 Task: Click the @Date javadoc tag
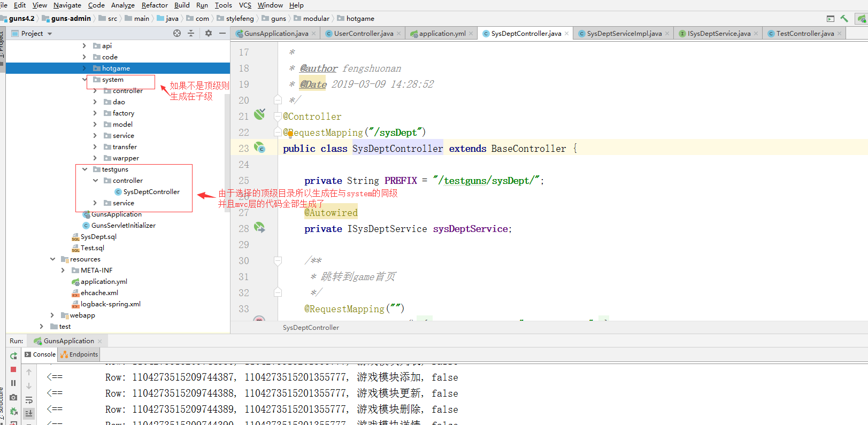tap(313, 84)
